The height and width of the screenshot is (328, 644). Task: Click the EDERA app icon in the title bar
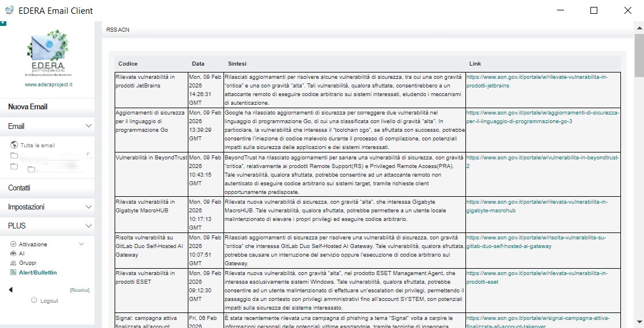click(x=9, y=10)
